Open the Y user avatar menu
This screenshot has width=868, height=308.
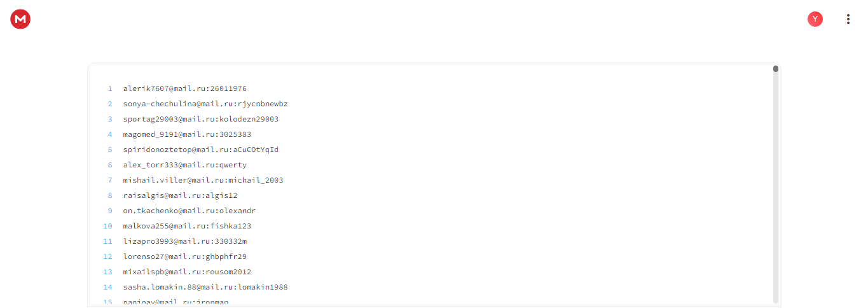point(815,19)
